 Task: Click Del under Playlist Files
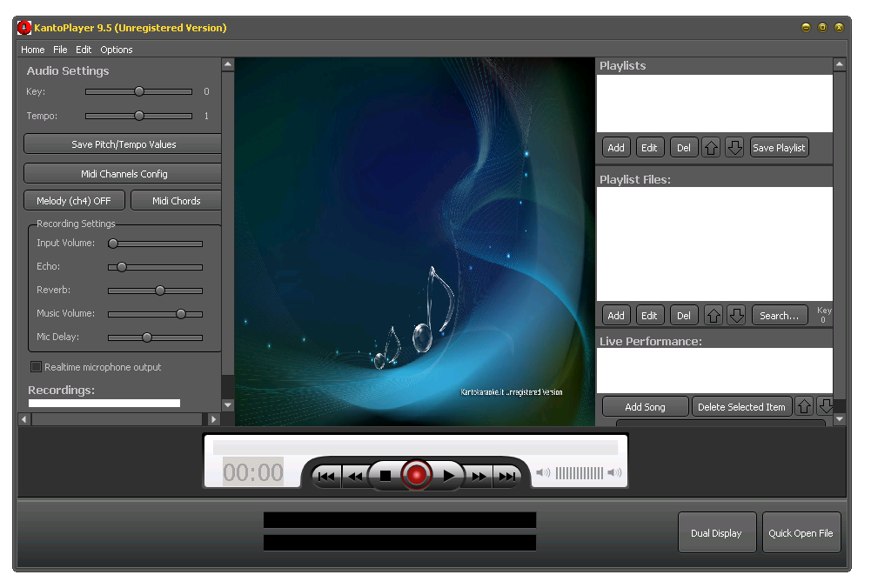(x=684, y=316)
